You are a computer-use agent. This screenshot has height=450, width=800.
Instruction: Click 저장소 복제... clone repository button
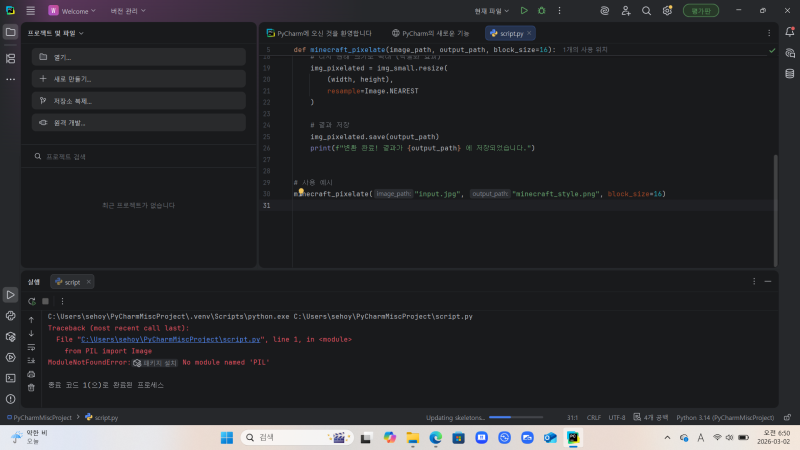pos(139,101)
